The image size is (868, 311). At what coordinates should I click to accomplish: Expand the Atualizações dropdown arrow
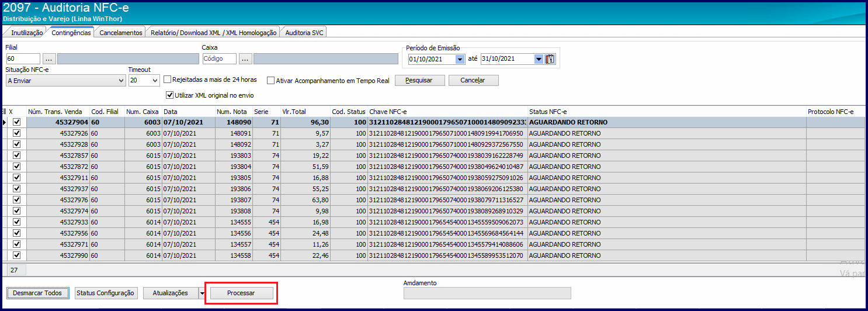[202, 293]
